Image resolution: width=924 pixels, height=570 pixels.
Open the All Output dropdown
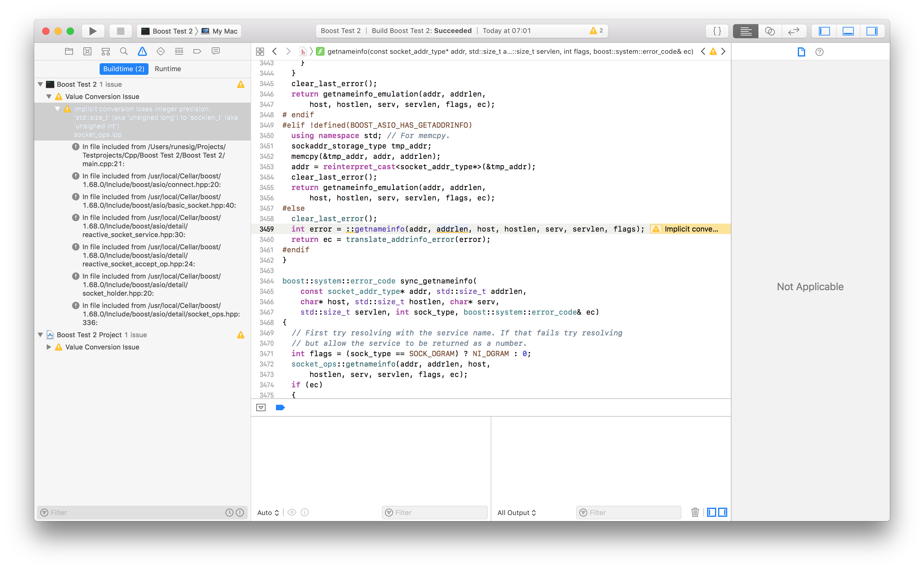(x=516, y=513)
